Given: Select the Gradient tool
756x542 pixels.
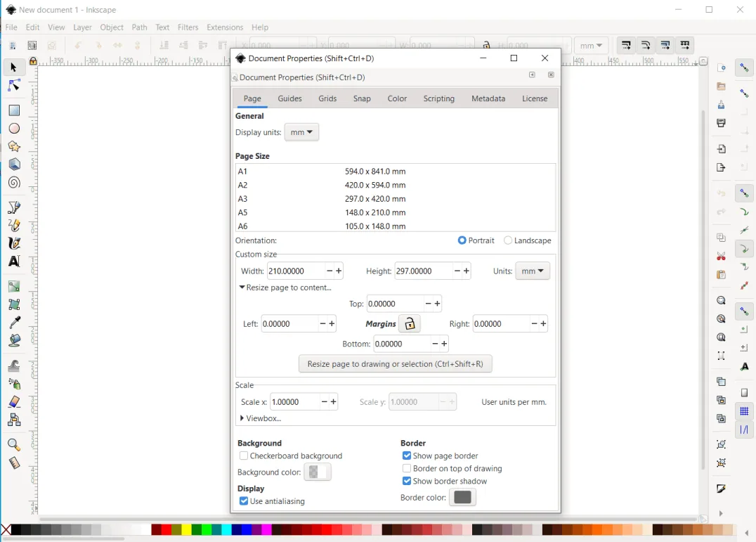Looking at the screenshot, I should pos(14,286).
